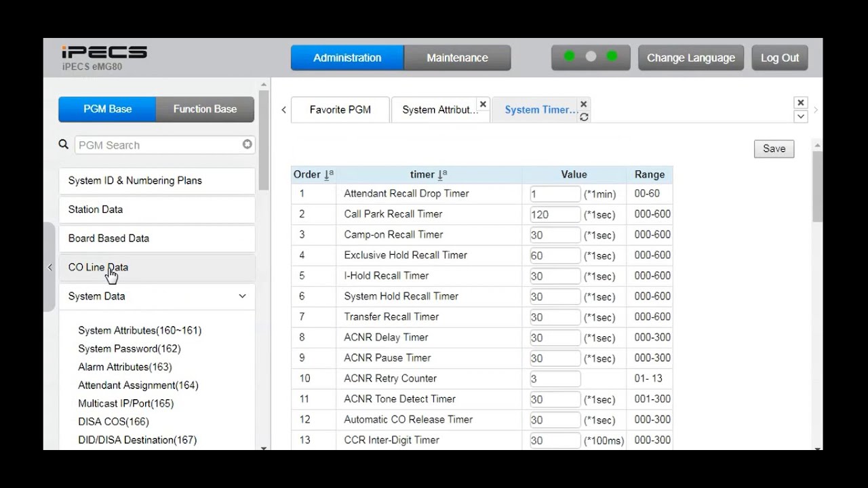Collapse the System Data section chevron

point(242,296)
